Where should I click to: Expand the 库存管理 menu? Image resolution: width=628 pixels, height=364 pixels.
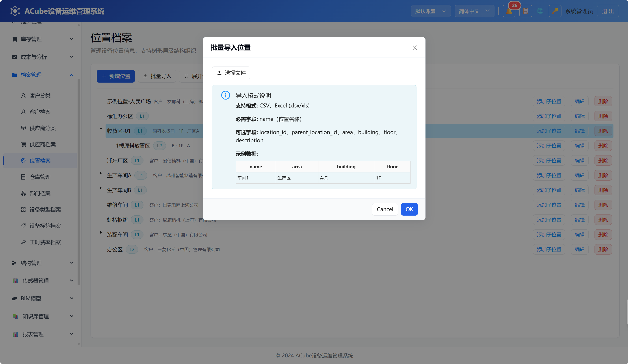42,39
